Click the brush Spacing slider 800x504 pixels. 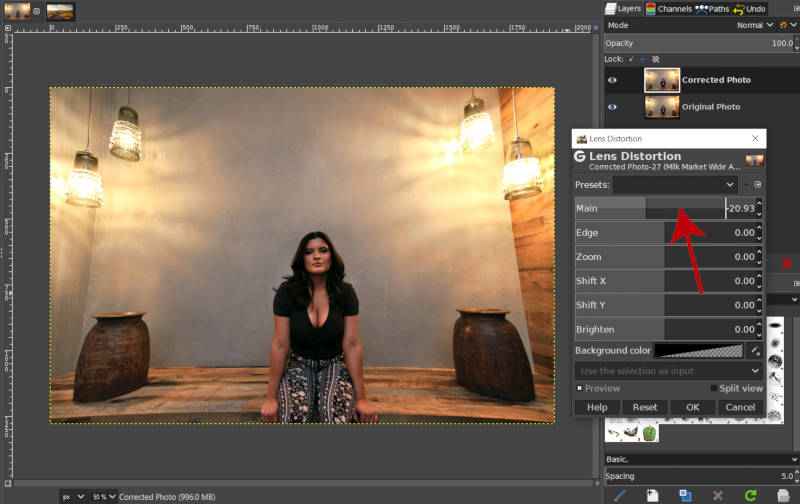[699, 476]
